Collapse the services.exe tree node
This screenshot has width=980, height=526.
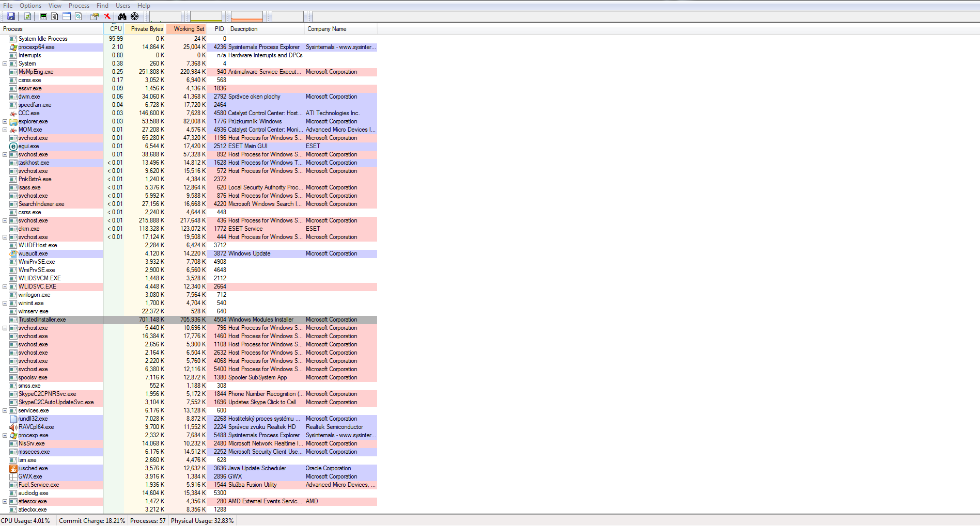coord(5,410)
